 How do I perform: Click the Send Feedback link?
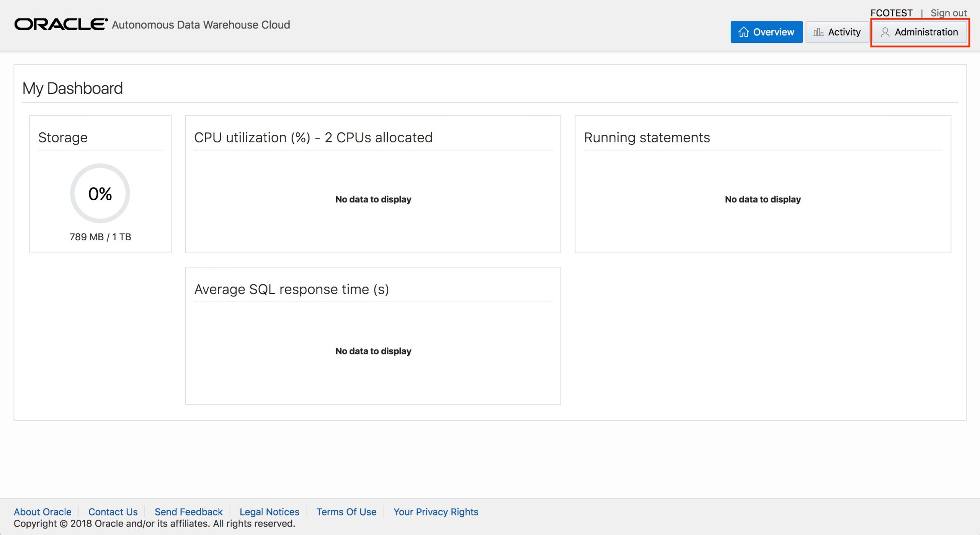(188, 512)
